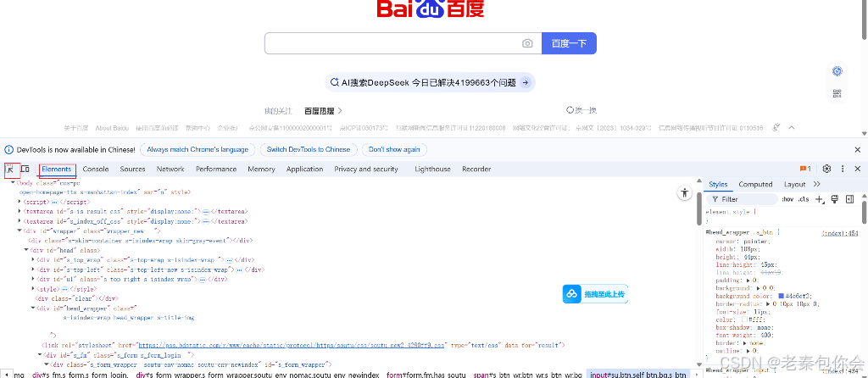The height and width of the screenshot is (378, 868).
Task: Collapse the Baidu footer with up chevron
Action: click(792, 128)
